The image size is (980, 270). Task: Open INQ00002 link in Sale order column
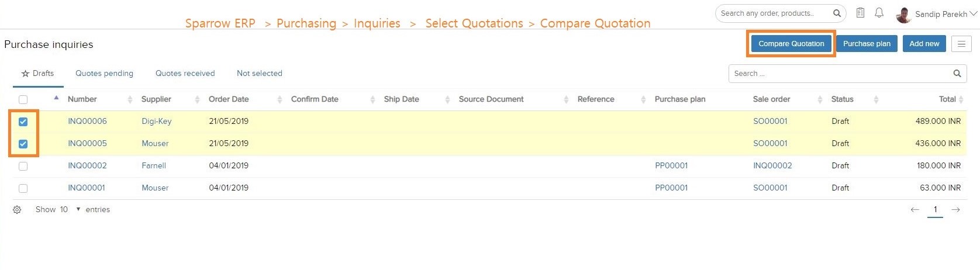(772, 166)
